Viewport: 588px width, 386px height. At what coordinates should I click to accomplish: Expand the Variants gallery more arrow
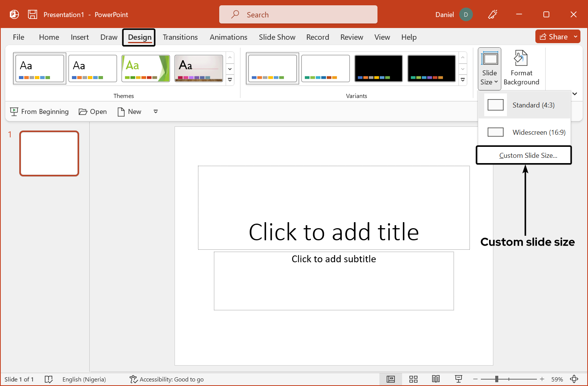[463, 80]
